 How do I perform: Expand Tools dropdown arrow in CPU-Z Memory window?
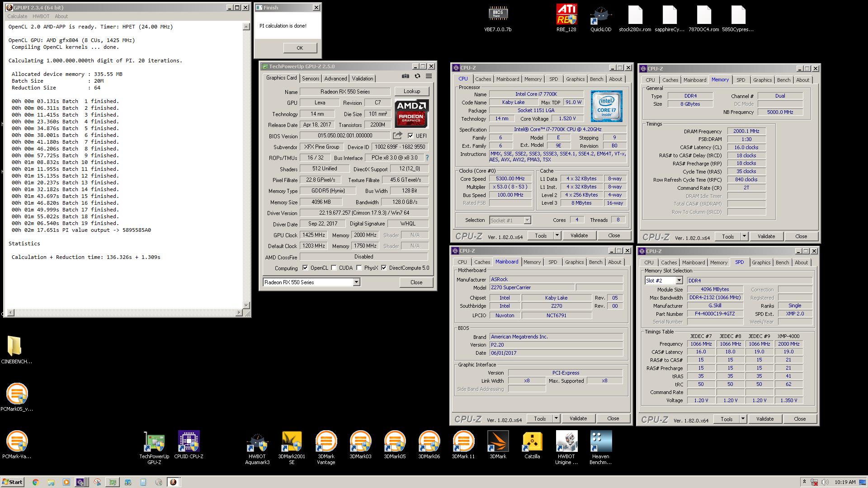[744, 236]
